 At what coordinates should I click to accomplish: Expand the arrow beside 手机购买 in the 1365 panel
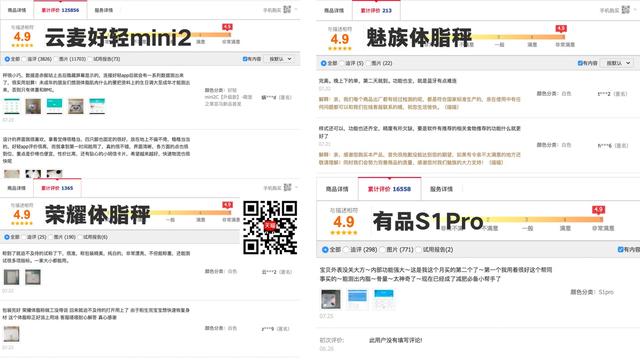tap(296, 187)
